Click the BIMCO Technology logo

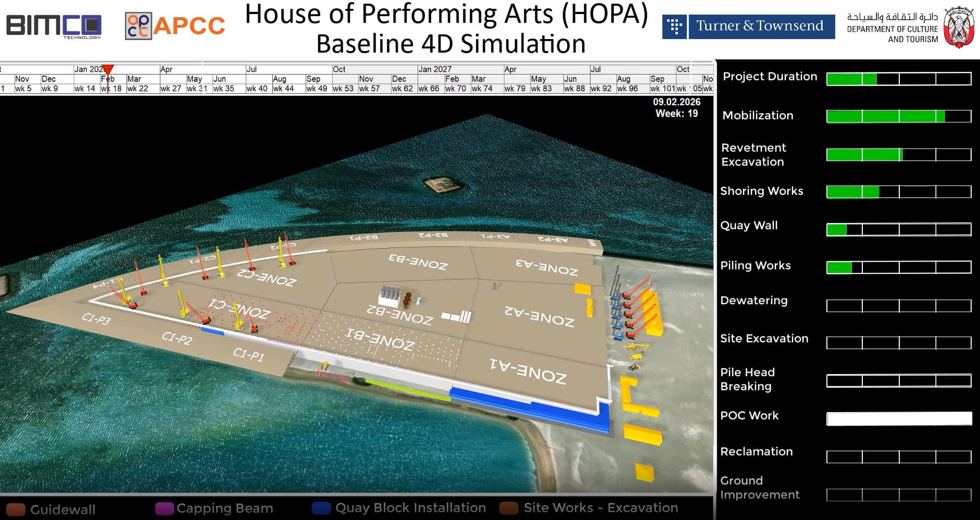click(54, 26)
